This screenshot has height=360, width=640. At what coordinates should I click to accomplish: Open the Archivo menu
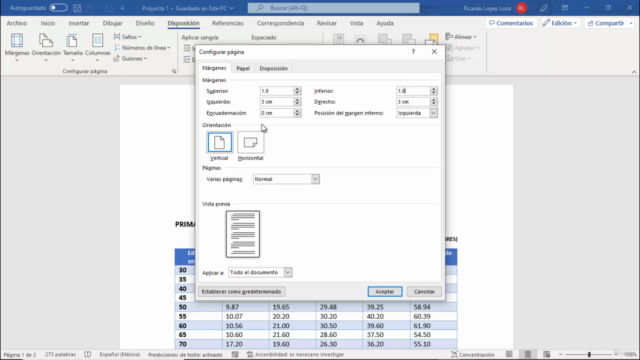[x=17, y=23]
